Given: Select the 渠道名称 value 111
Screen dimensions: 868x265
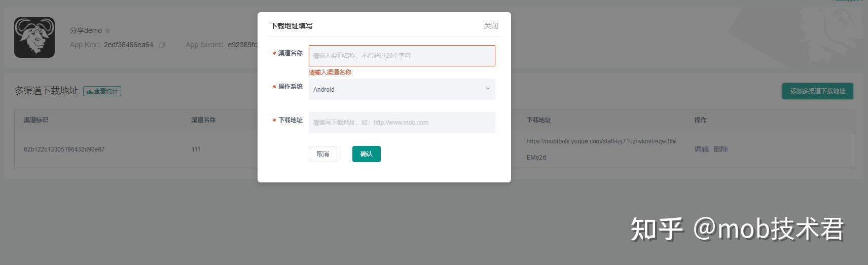Looking at the screenshot, I should pyautogui.click(x=196, y=149).
